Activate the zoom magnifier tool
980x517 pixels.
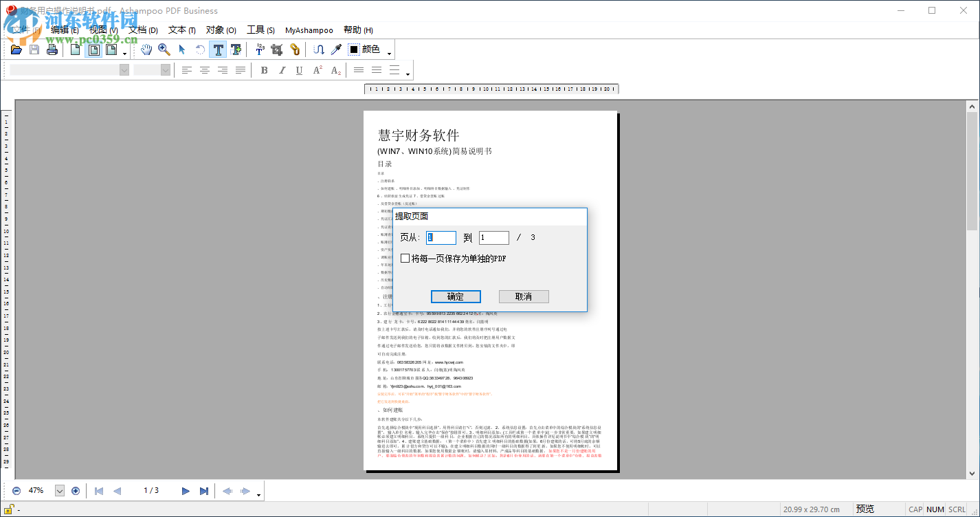[x=164, y=49]
